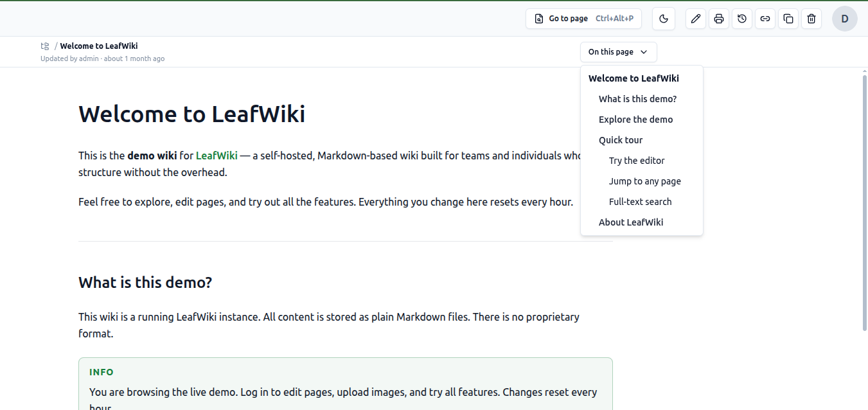Toggle dark mode with the moon icon
868x410 pixels.
click(664, 19)
